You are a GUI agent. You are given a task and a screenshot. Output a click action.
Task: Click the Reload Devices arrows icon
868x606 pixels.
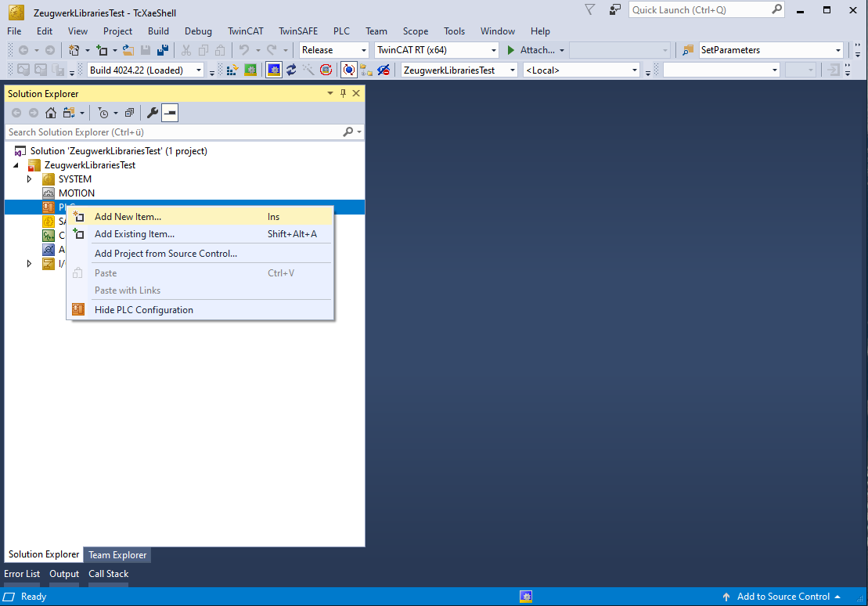291,70
